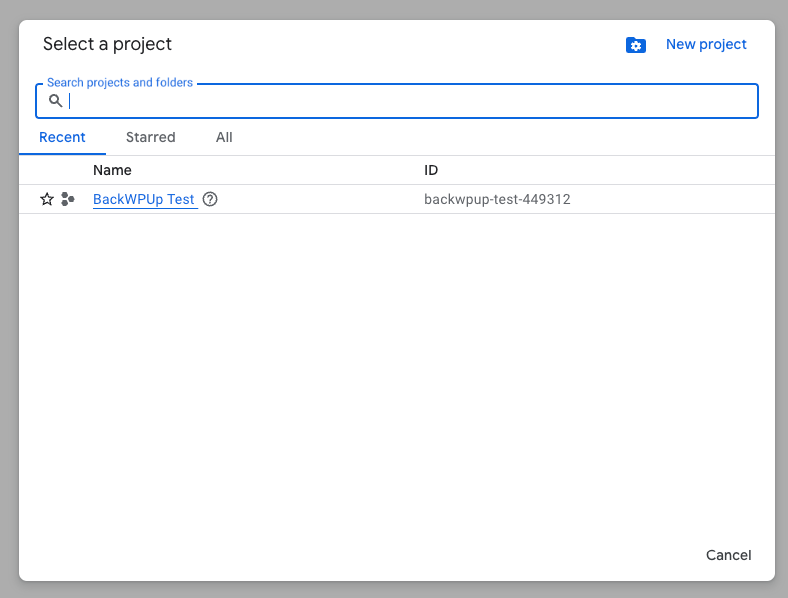Image resolution: width=788 pixels, height=598 pixels.
Task: Click the magnifying glass search icon
Action: click(55, 101)
